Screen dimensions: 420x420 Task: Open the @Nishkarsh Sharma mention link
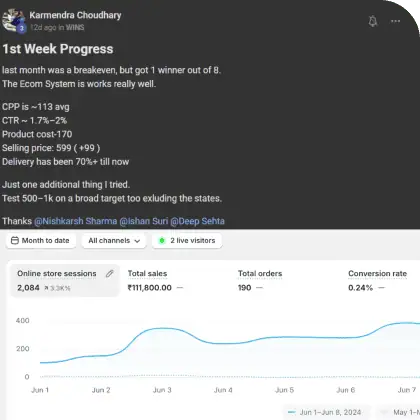[x=76, y=221]
